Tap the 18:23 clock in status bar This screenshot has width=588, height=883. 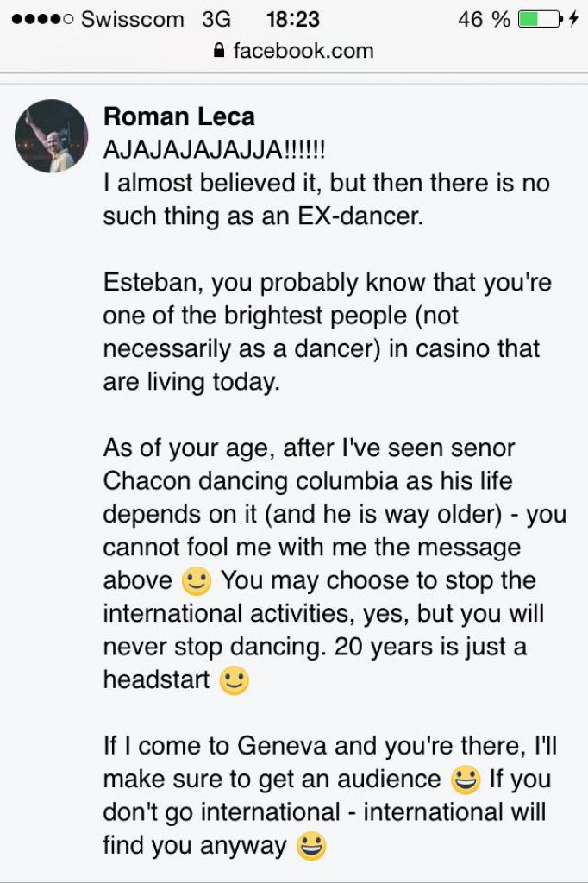293,19
